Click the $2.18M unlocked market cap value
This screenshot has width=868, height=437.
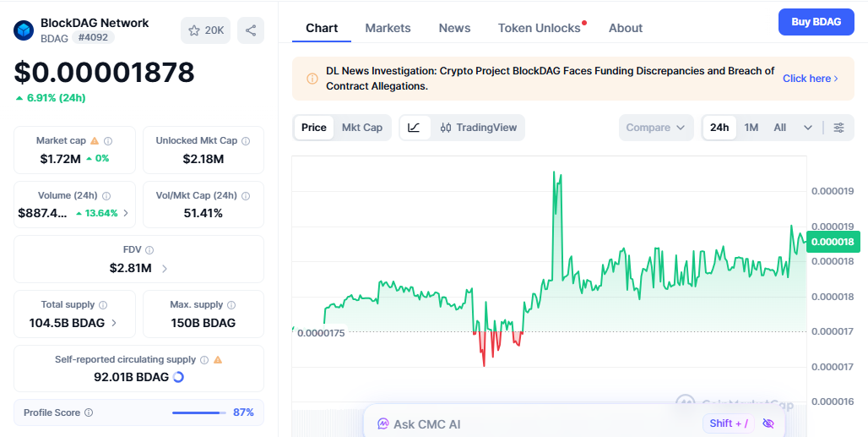point(203,160)
